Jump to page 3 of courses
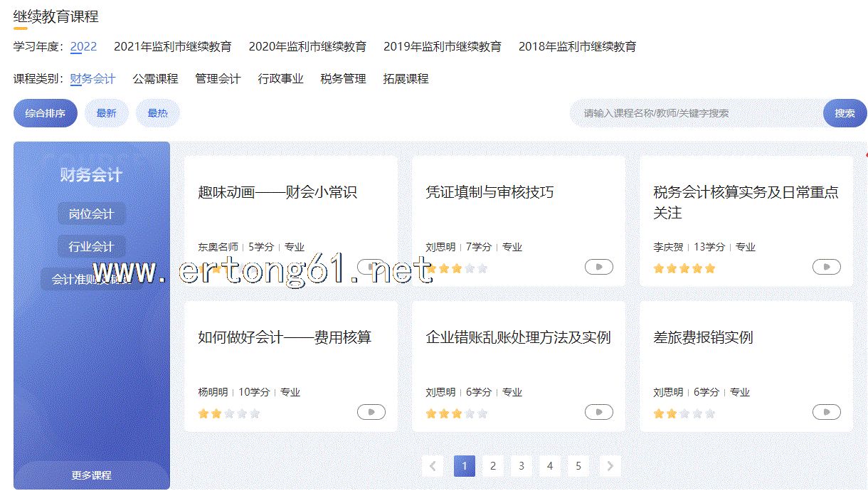 tap(522, 466)
